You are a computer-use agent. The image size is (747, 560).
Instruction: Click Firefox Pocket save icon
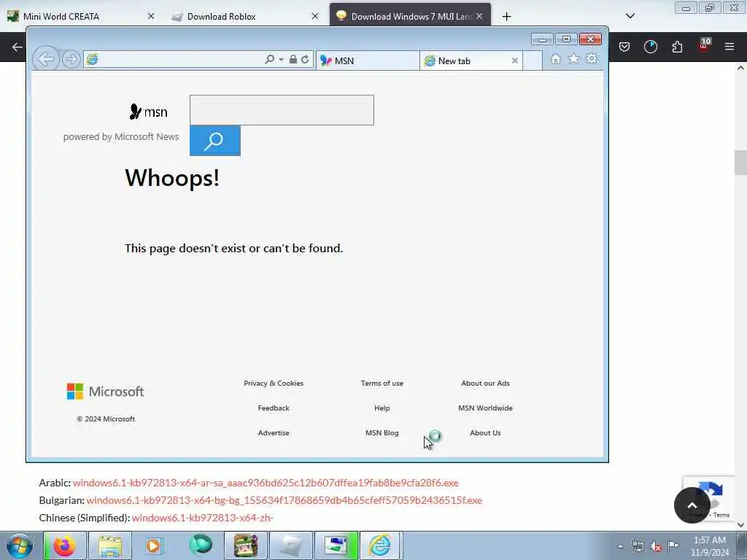point(624,47)
